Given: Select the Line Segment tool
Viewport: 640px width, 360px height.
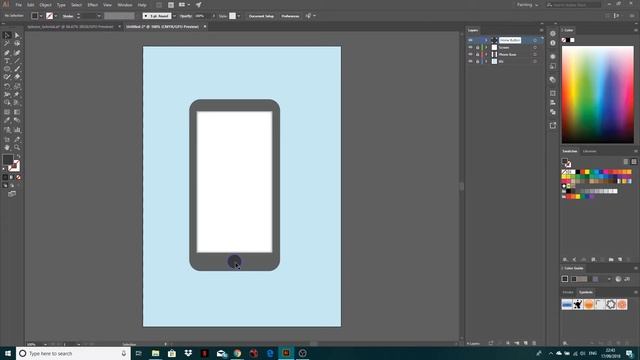Looking at the screenshot, I should 17,61.
